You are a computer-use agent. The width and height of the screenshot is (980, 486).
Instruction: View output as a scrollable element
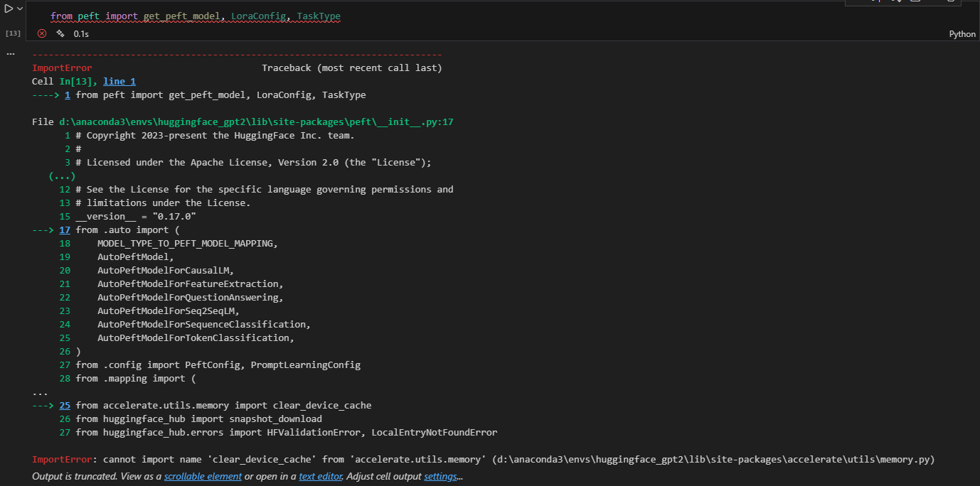tap(203, 476)
